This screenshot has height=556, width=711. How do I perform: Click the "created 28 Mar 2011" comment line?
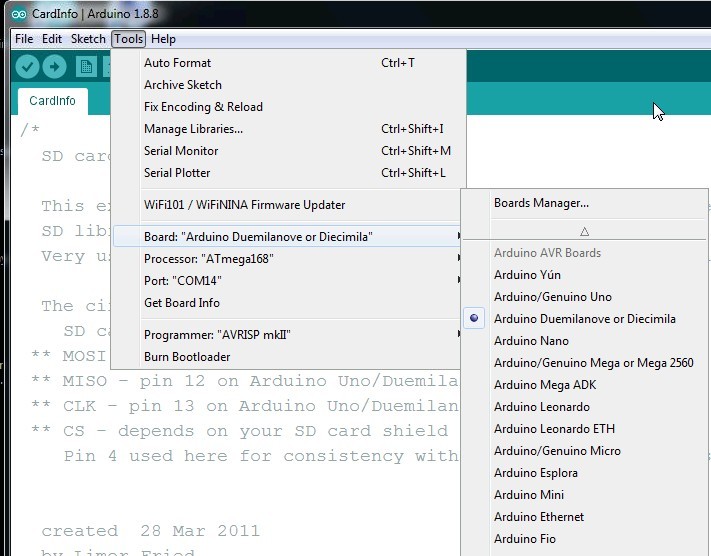click(151, 531)
